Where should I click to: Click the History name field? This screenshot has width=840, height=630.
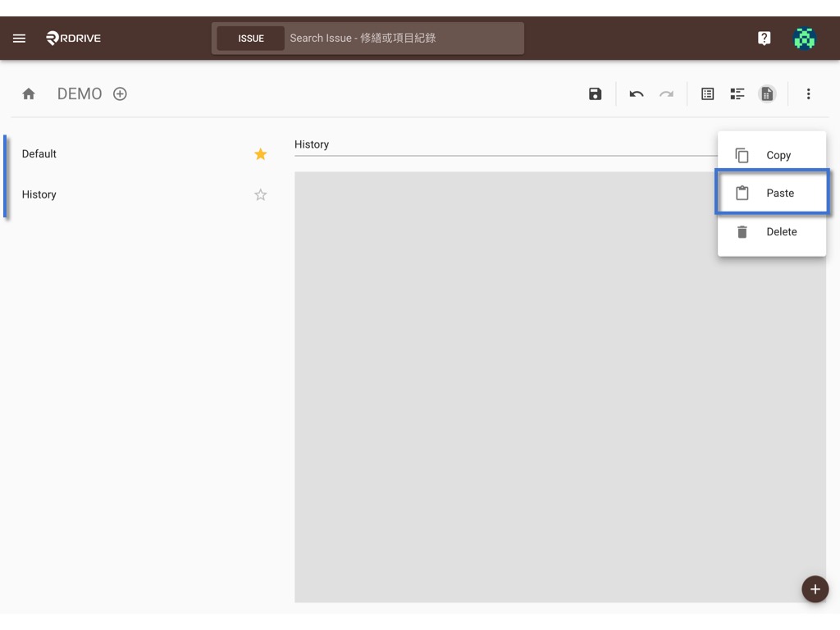[x=505, y=144]
